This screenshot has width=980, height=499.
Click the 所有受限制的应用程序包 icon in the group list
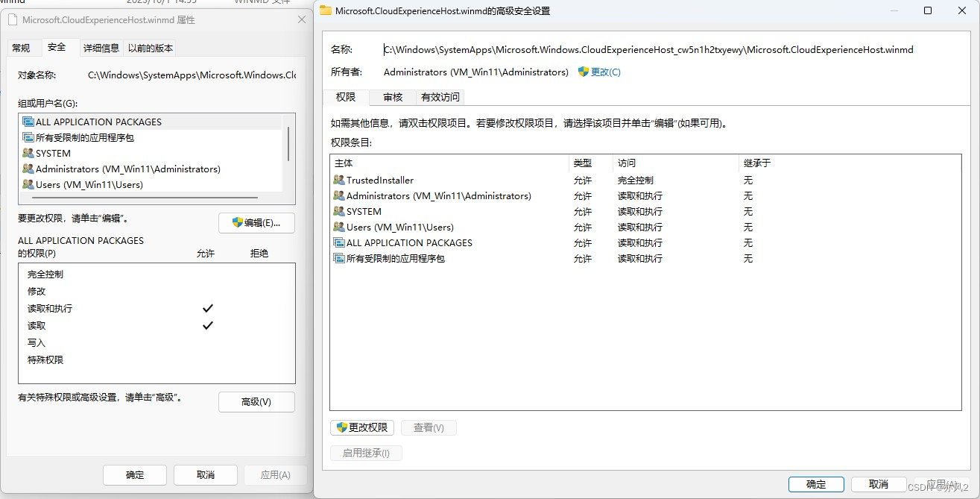click(x=28, y=137)
